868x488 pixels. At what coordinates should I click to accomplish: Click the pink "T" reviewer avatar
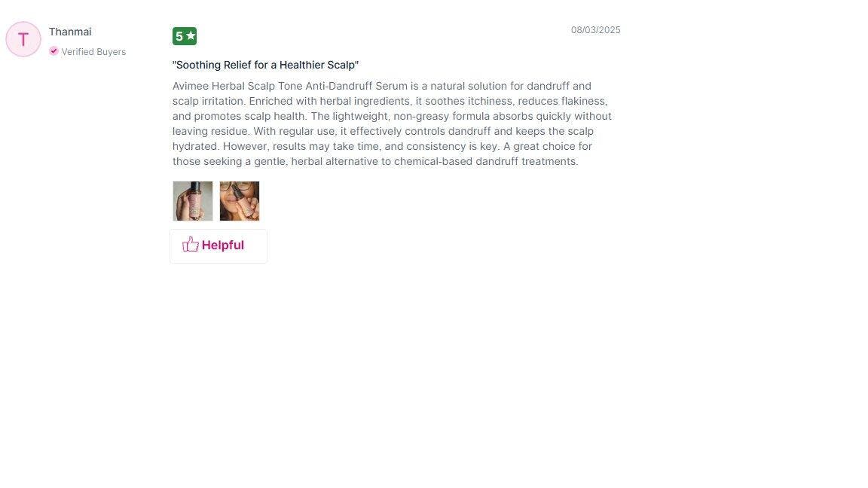pyautogui.click(x=23, y=39)
